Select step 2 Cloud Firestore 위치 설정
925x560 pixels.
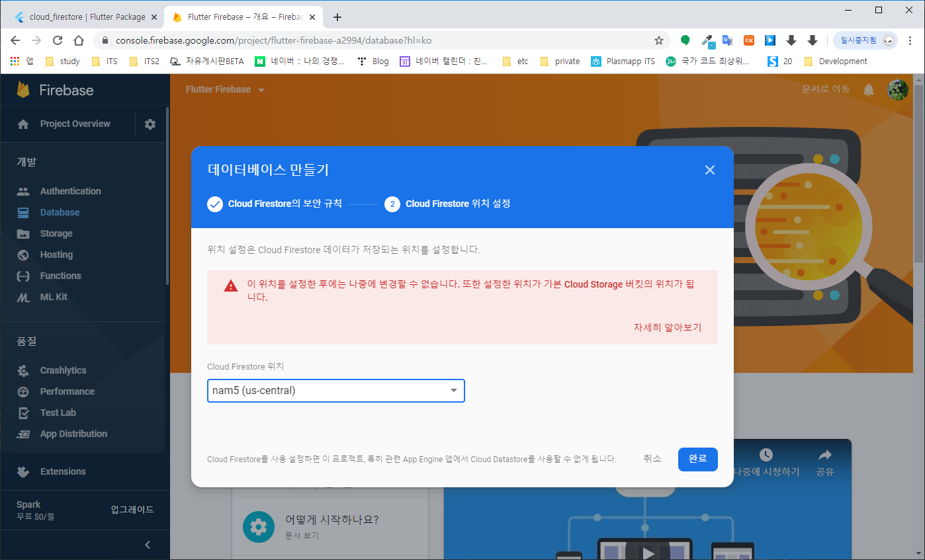tap(447, 204)
